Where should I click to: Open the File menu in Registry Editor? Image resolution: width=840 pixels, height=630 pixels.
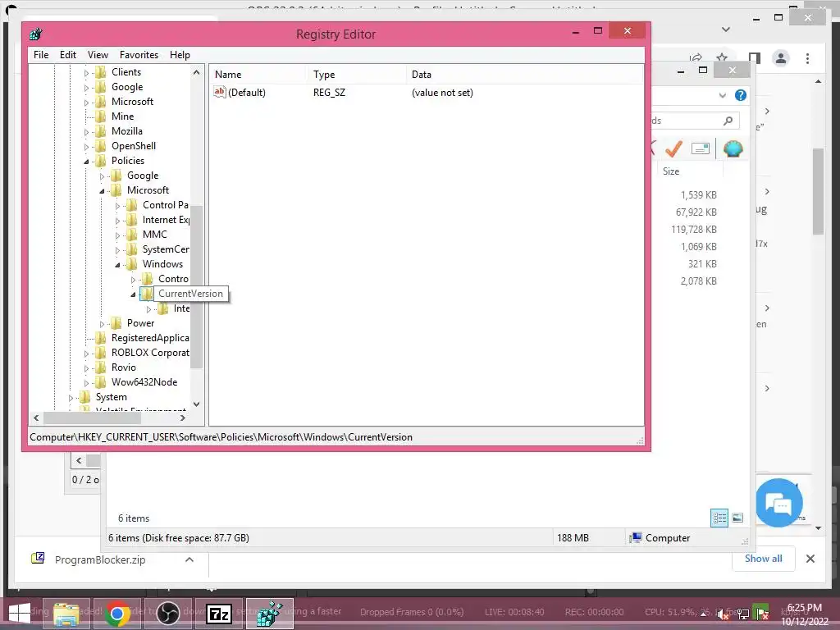point(41,55)
